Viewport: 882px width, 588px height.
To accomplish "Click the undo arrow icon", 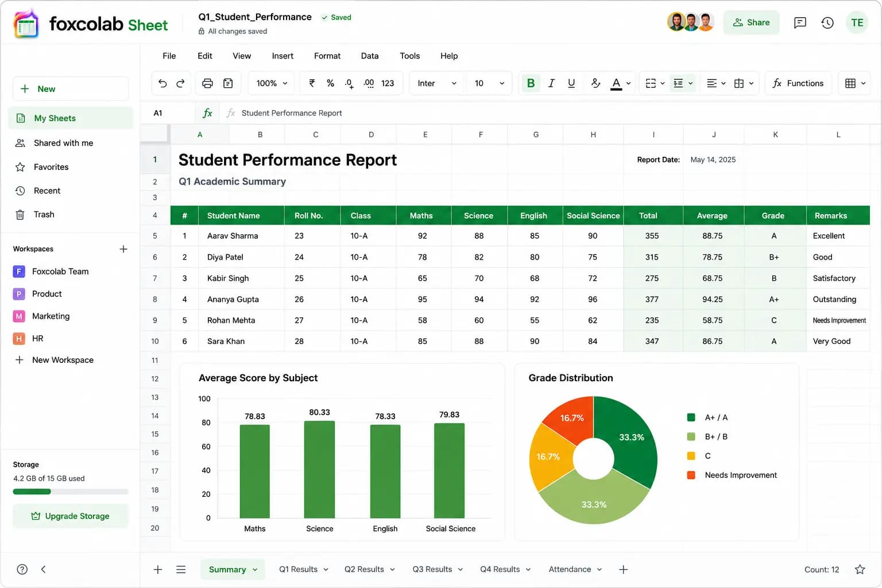I will pyautogui.click(x=163, y=83).
